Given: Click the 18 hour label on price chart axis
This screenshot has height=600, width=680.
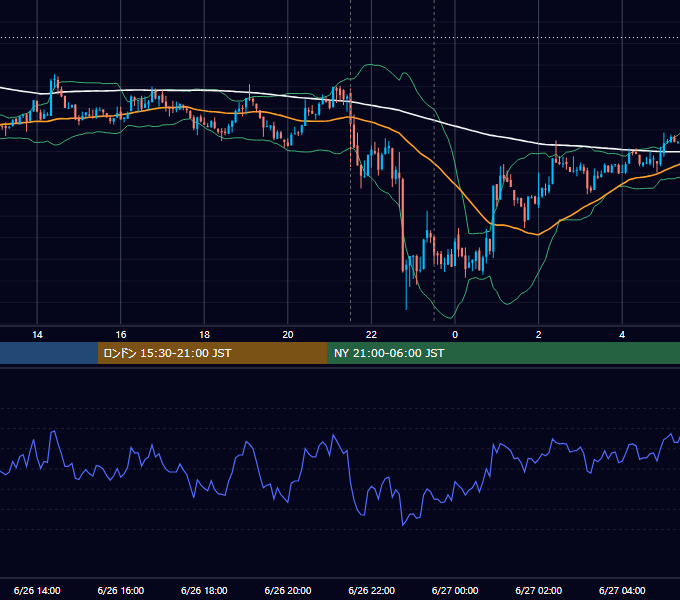Looking at the screenshot, I should pyautogui.click(x=204, y=335).
